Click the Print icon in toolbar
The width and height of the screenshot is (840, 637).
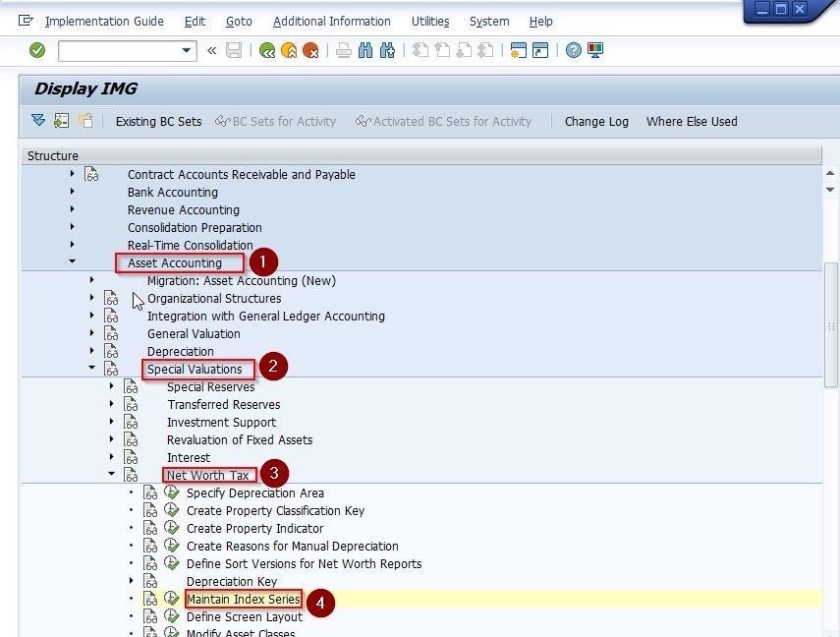(x=344, y=50)
